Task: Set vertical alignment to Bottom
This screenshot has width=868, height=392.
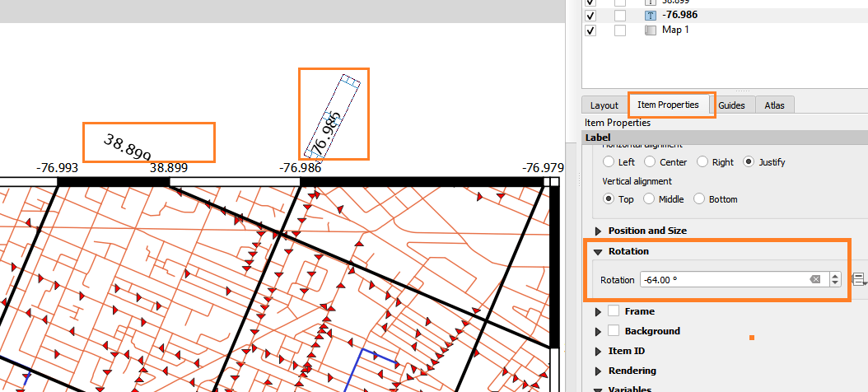Action: coord(699,198)
